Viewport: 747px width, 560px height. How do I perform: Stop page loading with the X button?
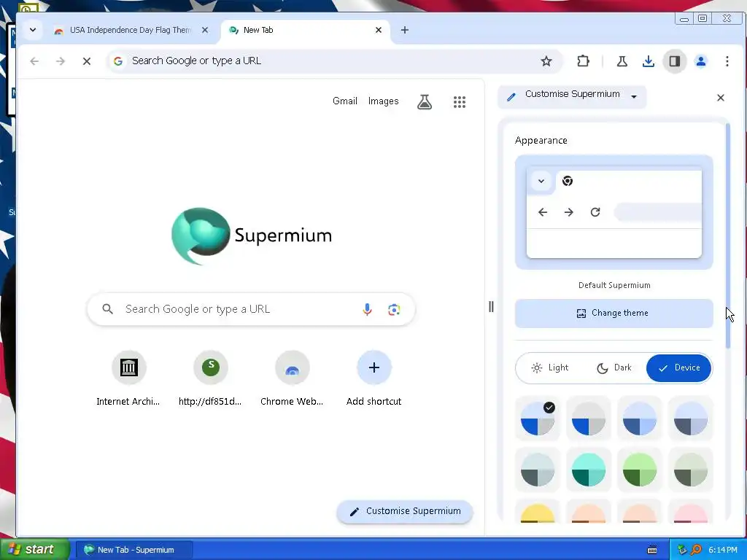click(x=86, y=61)
